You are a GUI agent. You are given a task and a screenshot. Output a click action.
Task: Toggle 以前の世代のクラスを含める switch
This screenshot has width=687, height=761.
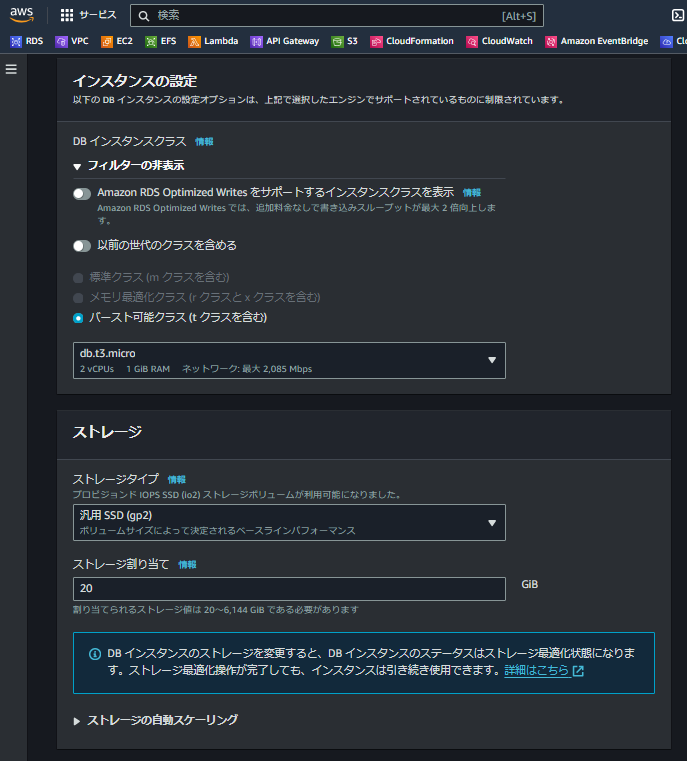pos(82,246)
